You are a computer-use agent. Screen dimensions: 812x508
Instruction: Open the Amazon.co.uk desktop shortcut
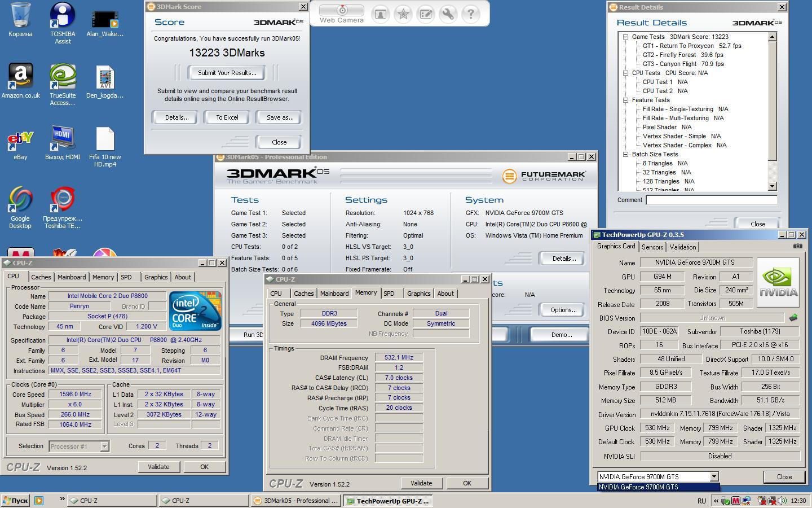tap(20, 81)
